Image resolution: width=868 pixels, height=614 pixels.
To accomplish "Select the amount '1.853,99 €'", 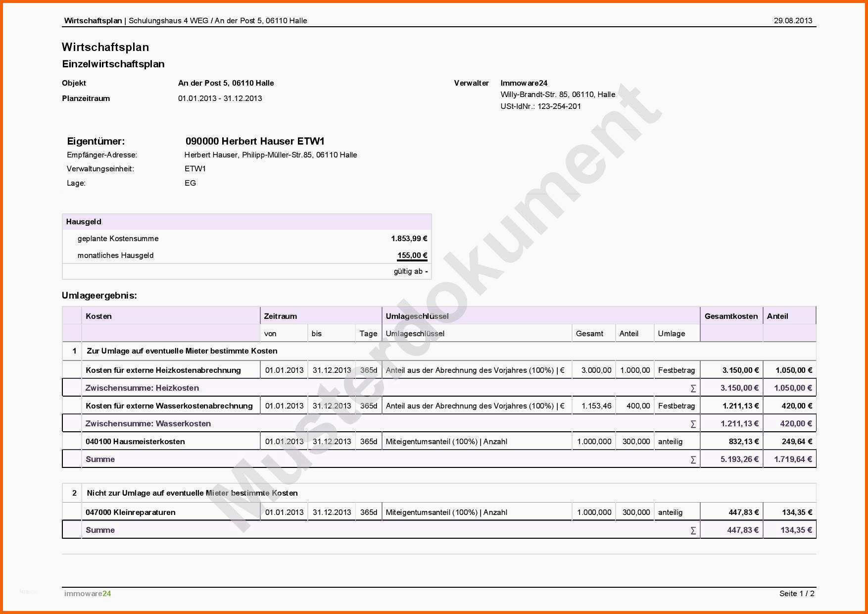I will point(409,239).
